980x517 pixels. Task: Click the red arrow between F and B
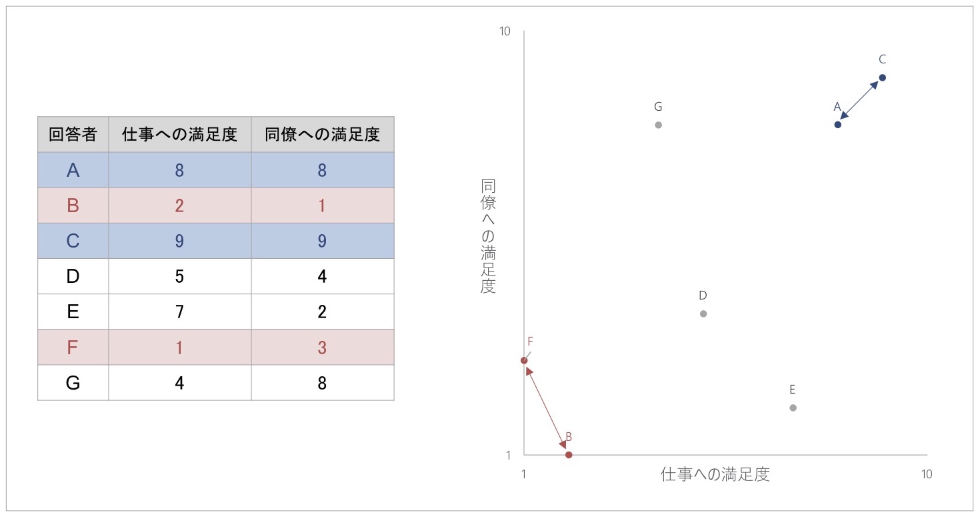coord(546,407)
